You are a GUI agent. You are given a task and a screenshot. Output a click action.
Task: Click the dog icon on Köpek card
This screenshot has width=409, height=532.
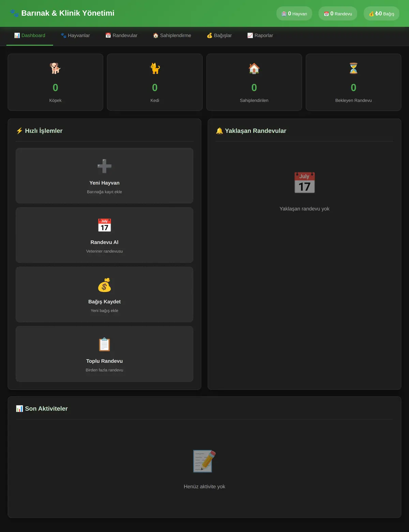pos(55,68)
